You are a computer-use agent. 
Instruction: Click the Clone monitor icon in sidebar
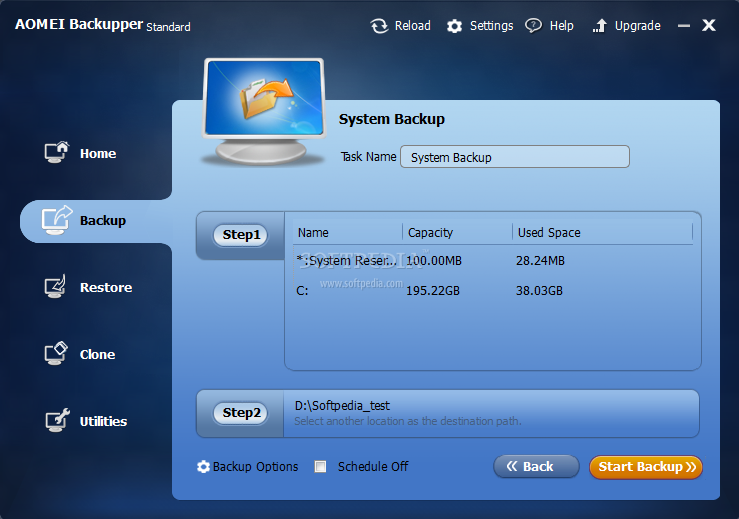[56, 353]
